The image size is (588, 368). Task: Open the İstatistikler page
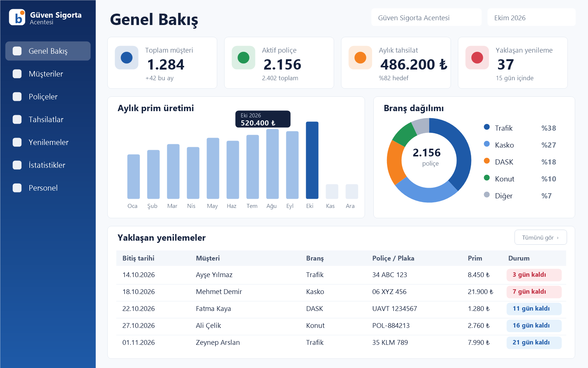48,165
